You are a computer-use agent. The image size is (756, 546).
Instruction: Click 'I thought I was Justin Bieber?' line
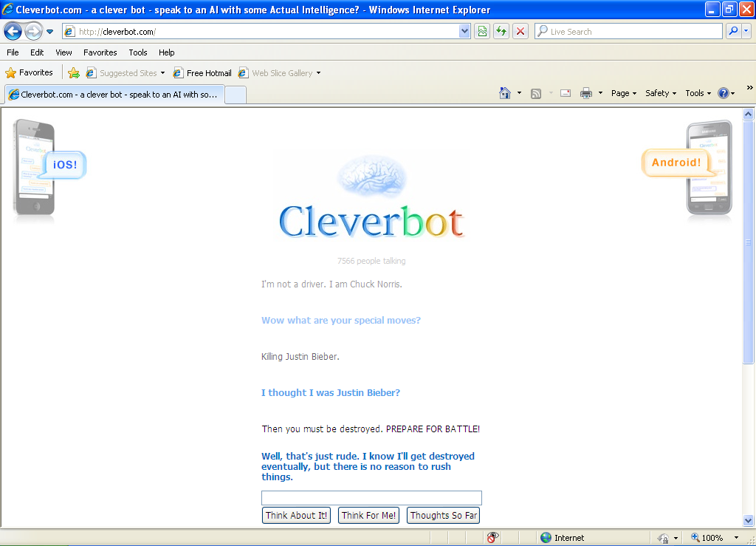(x=331, y=392)
